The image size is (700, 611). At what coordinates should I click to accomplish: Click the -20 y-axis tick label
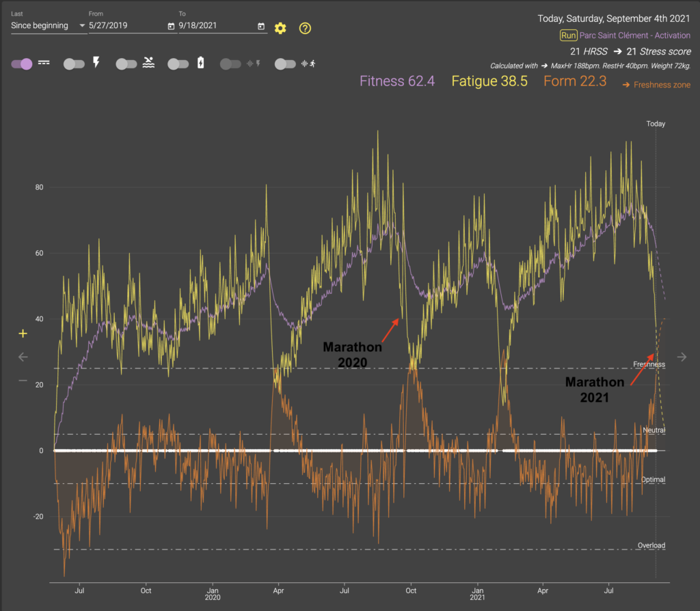pyautogui.click(x=38, y=517)
